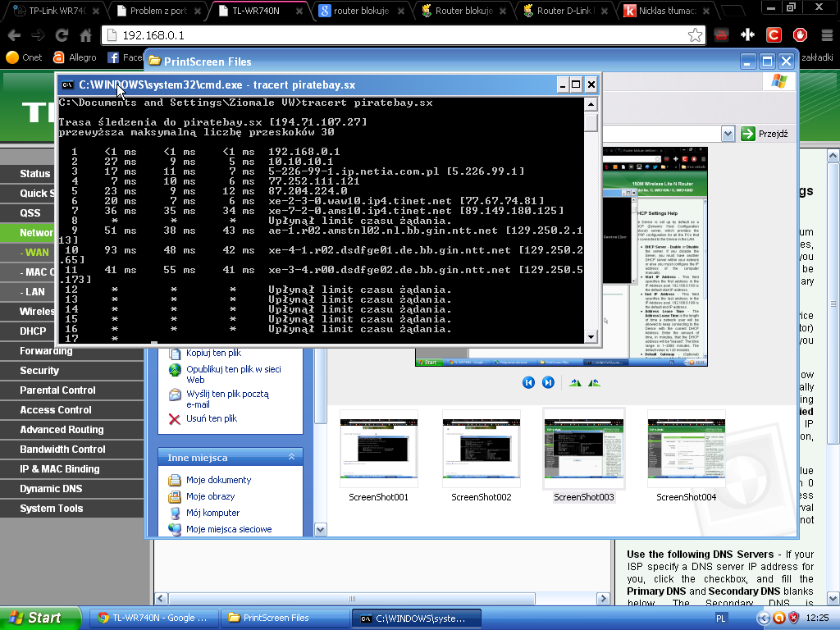The image size is (840, 630).
Task: Click the previous image button in the preview
Action: pos(528,382)
